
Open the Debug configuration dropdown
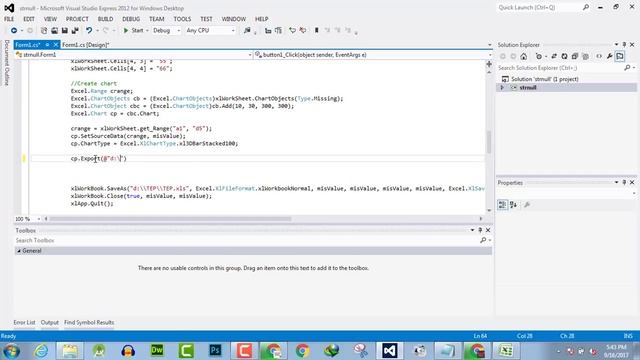click(x=166, y=31)
